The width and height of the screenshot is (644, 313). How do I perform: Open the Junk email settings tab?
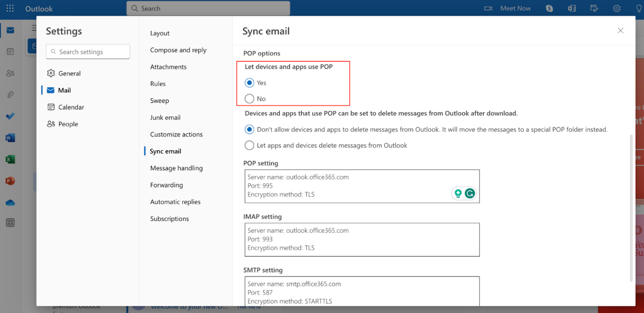point(165,117)
